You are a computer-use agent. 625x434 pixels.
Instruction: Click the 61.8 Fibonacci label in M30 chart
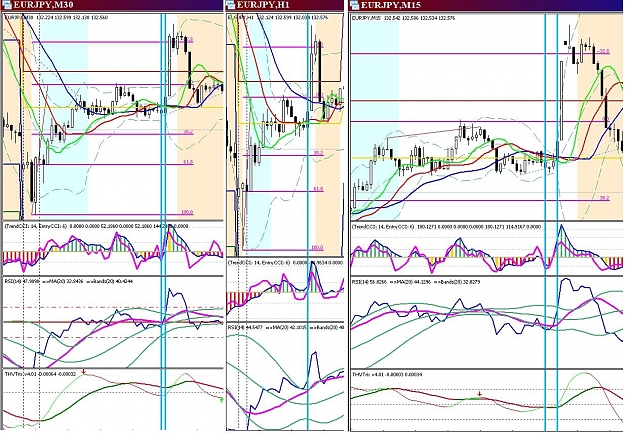click(x=188, y=162)
